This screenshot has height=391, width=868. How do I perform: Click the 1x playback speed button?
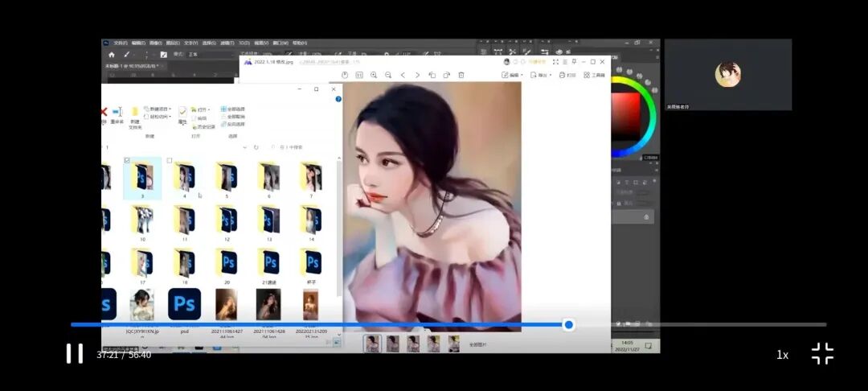(x=782, y=355)
